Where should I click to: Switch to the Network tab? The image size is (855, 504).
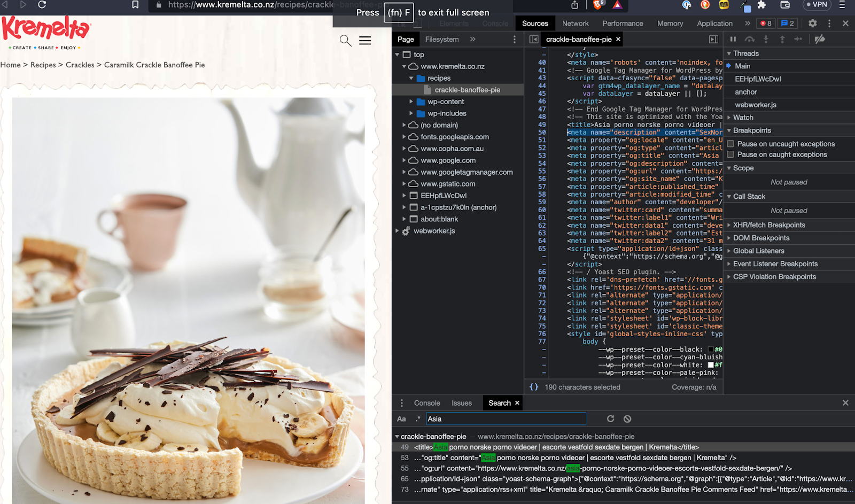[x=575, y=23]
